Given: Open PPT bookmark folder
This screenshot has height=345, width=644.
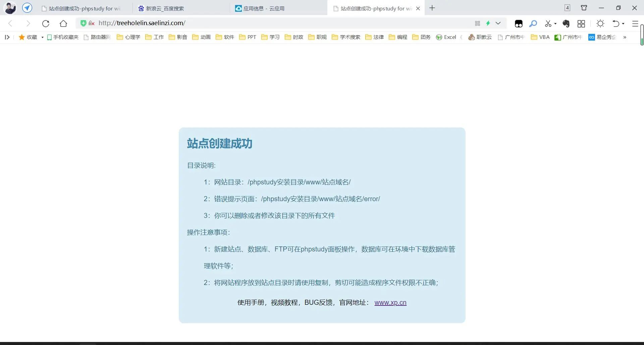Looking at the screenshot, I should click(248, 37).
